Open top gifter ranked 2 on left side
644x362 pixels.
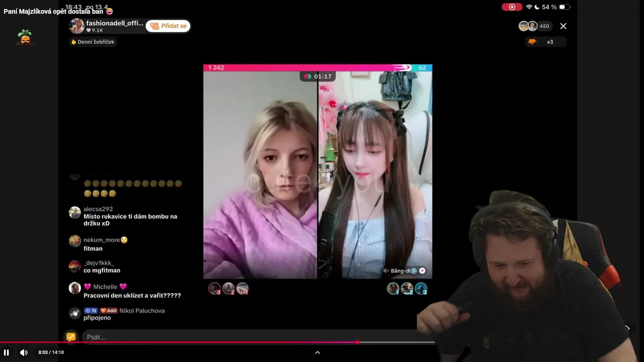[228, 289]
